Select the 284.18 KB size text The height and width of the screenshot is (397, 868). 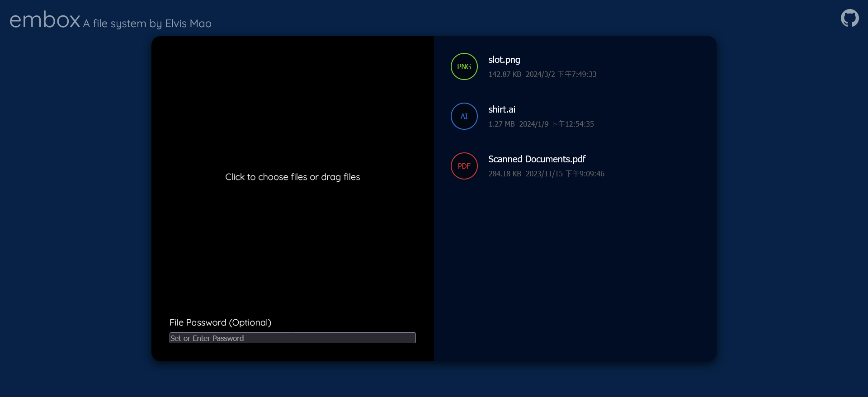point(505,174)
